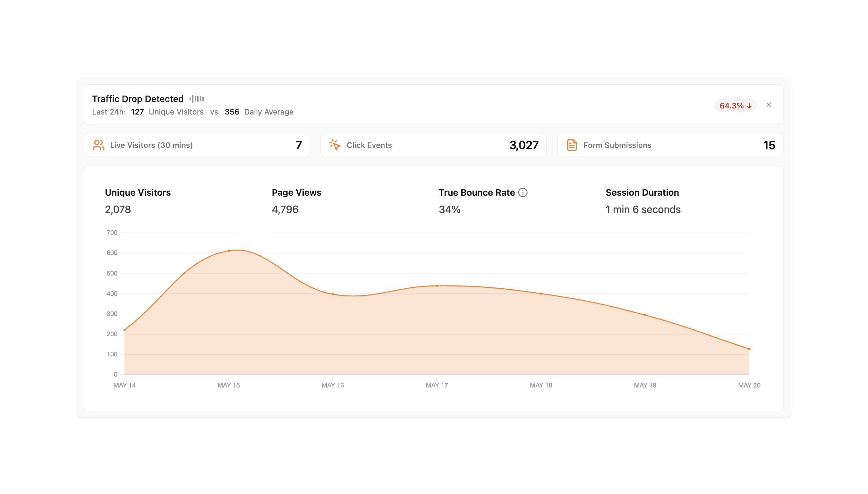Click the Last 24h label
The width and height of the screenshot is (868, 494).
point(109,112)
